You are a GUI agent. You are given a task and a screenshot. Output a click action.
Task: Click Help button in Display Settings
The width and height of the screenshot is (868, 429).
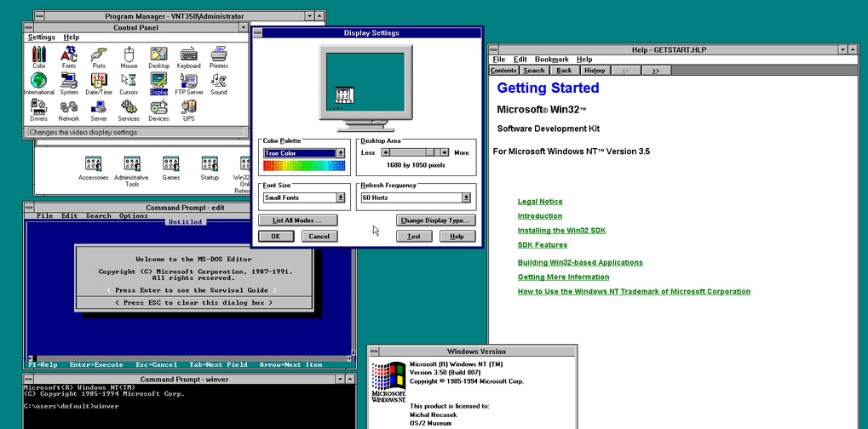pos(457,236)
